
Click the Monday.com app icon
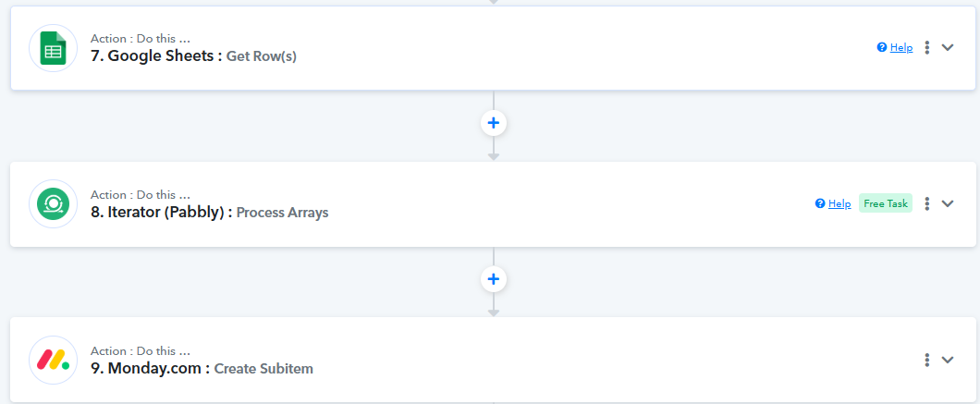pos(53,361)
